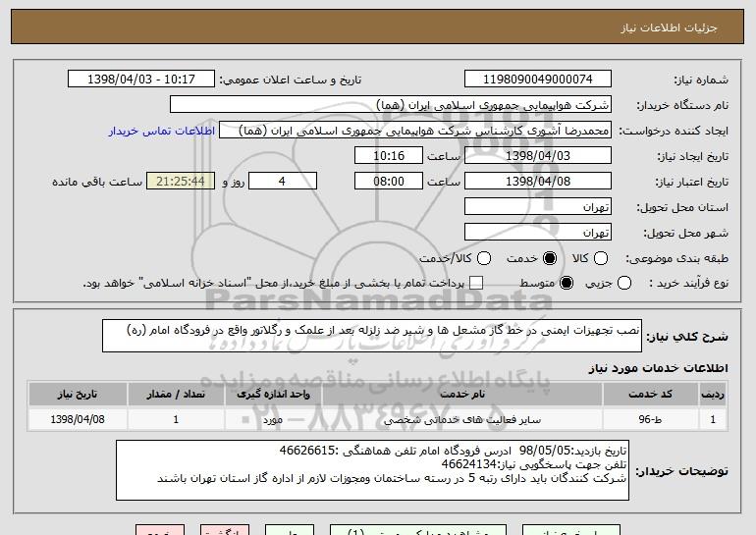Choose the جزیی purchase process option

coord(623,283)
